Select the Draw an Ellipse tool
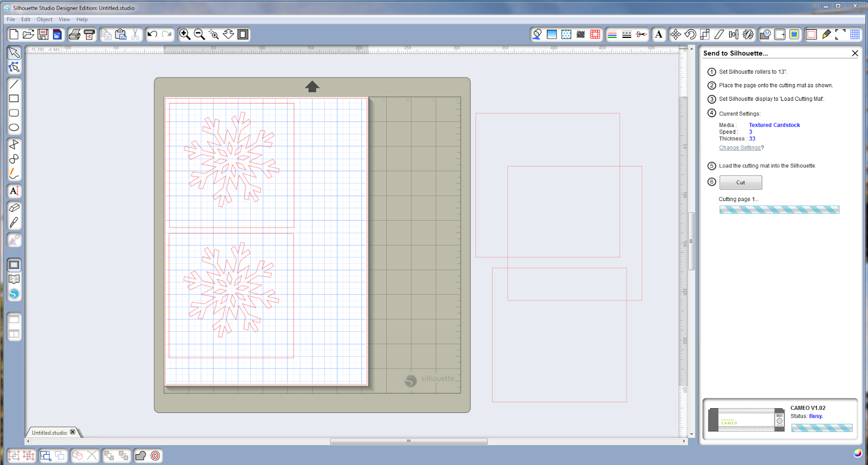Viewport: 868px width, 465px height. [14, 128]
